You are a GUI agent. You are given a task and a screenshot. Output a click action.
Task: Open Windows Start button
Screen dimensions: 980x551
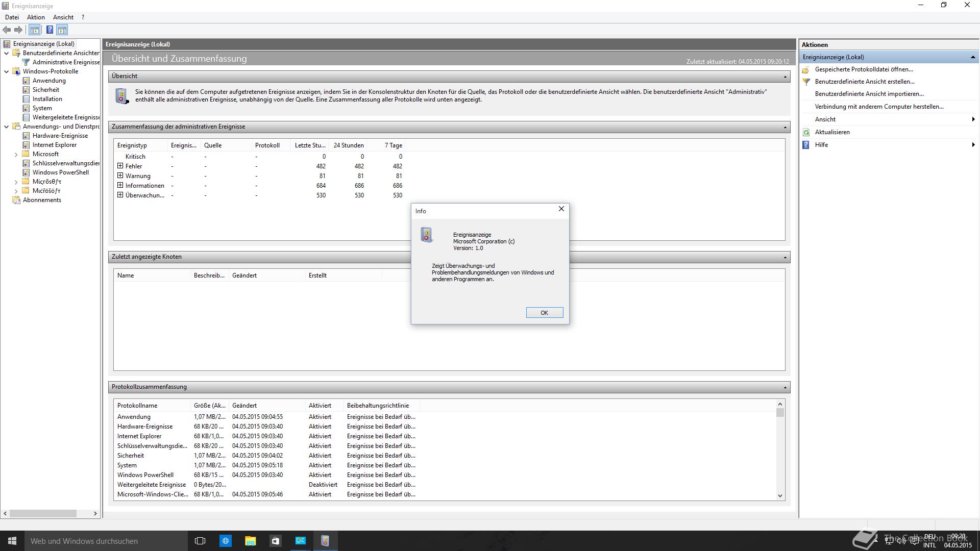(x=12, y=541)
